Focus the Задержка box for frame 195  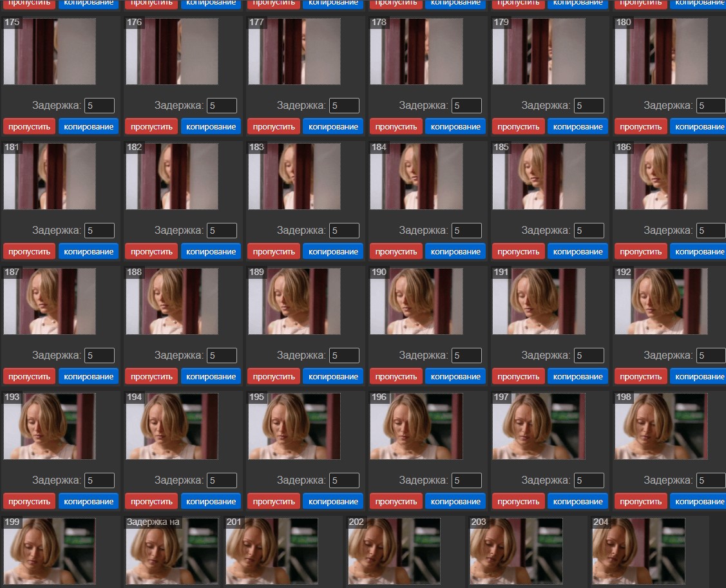(344, 480)
